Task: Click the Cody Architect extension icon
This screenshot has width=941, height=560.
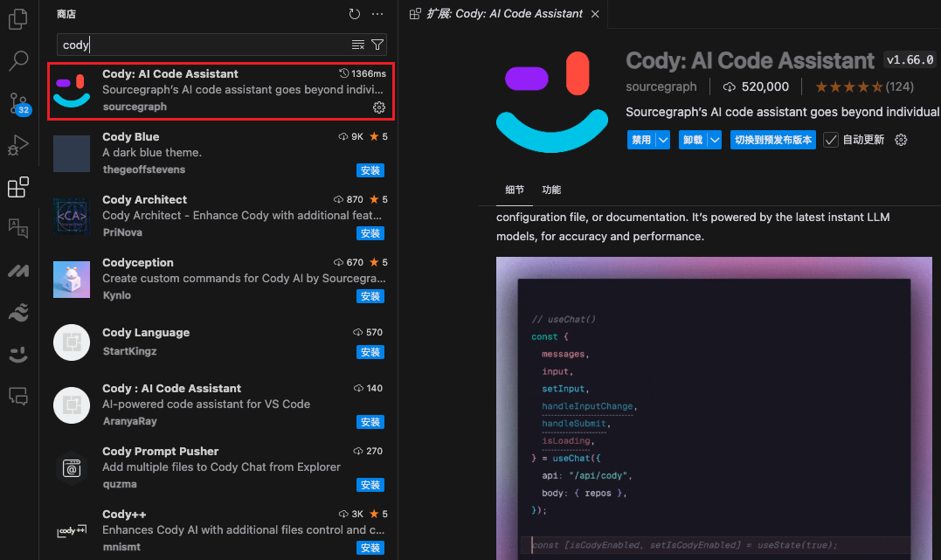Action: click(x=72, y=217)
